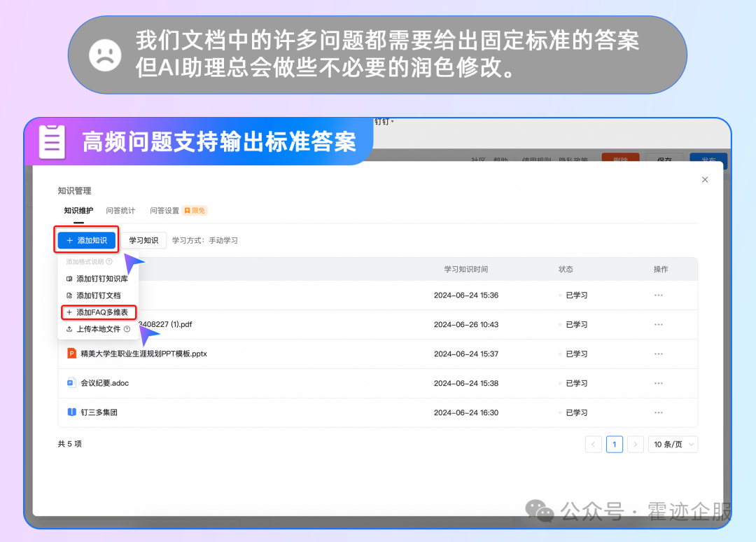Screen dimensions: 756x542
Task: Go to next page using right arrow
Action: click(635, 444)
